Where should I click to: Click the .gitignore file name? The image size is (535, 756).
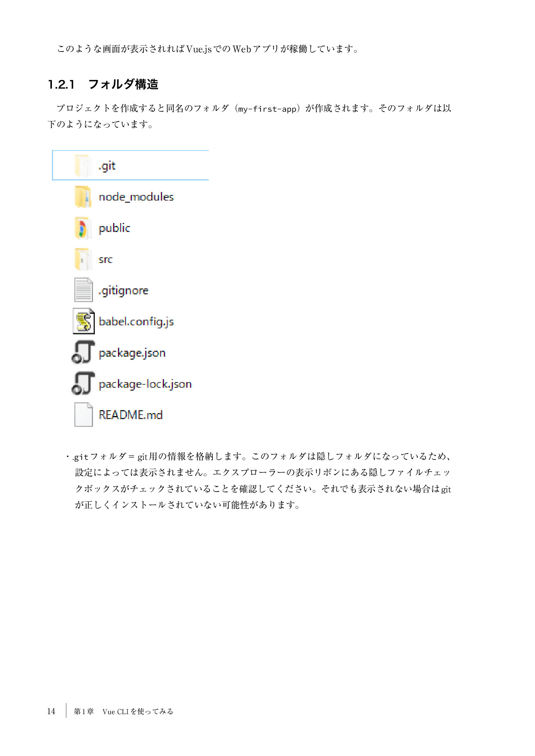tap(123, 291)
